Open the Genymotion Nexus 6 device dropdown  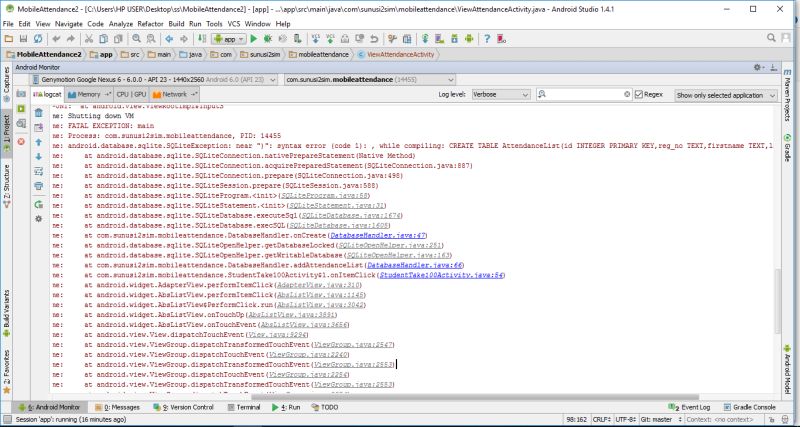[153, 80]
